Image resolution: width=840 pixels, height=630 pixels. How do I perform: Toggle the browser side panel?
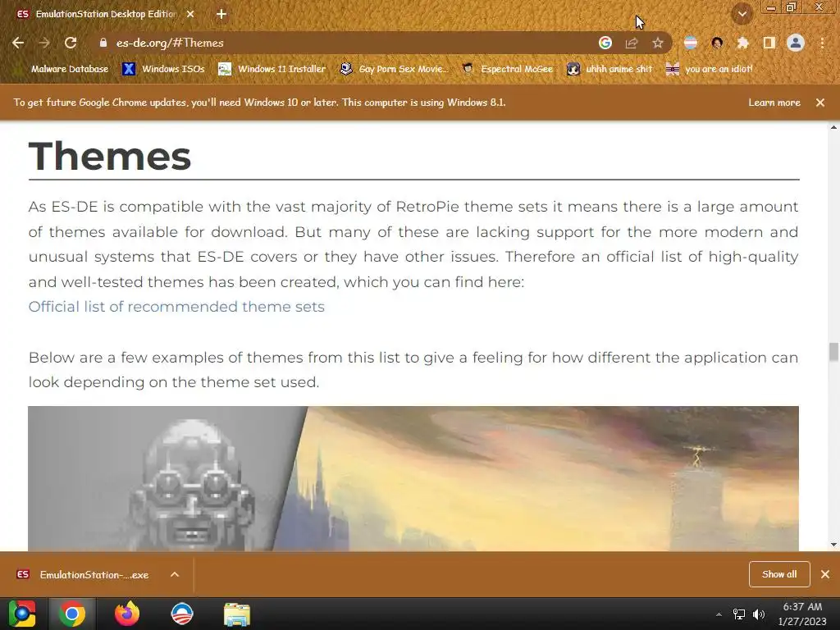[769, 43]
